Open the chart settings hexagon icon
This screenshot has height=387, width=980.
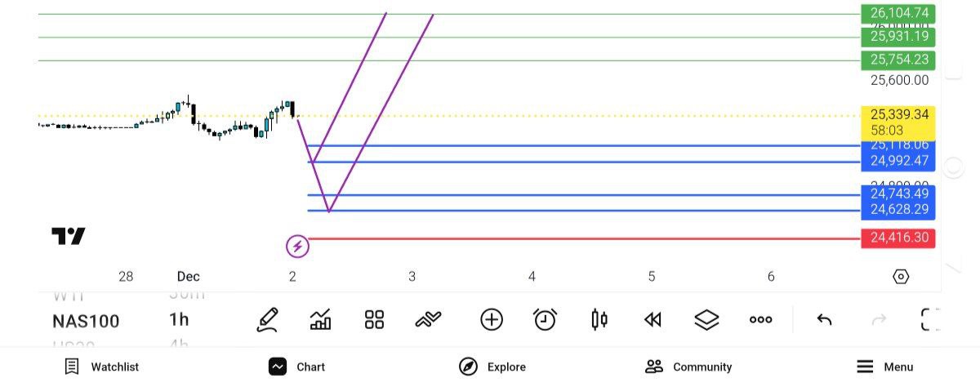tap(901, 277)
